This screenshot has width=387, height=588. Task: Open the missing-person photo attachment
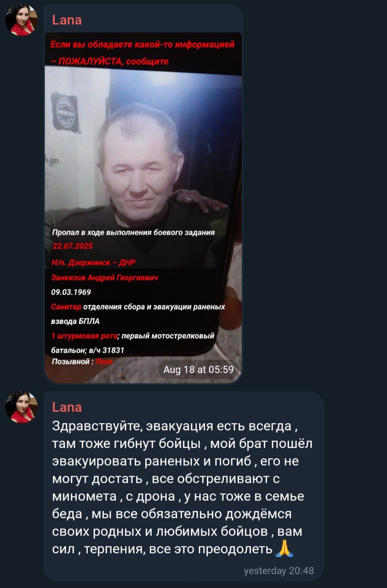143,207
